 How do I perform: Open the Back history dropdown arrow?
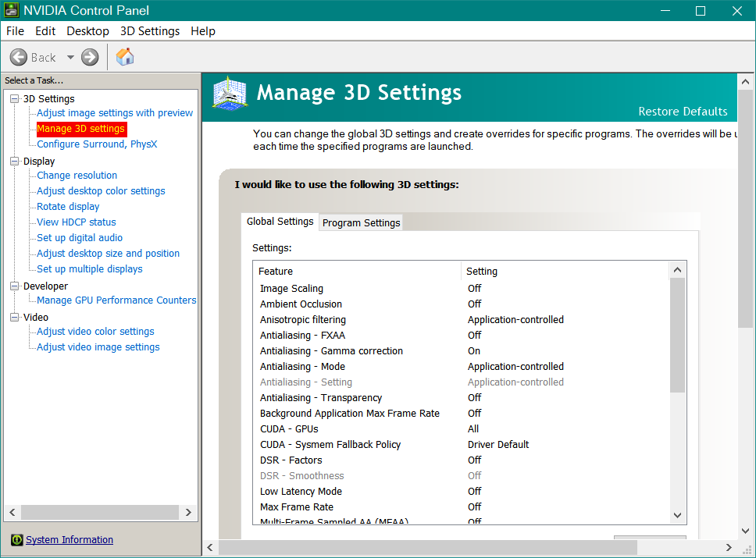(x=70, y=57)
